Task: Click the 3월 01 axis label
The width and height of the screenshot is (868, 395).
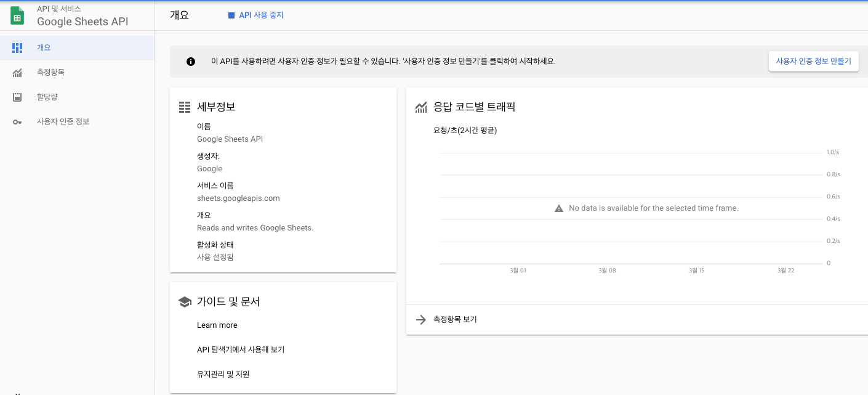Action: pyautogui.click(x=518, y=271)
